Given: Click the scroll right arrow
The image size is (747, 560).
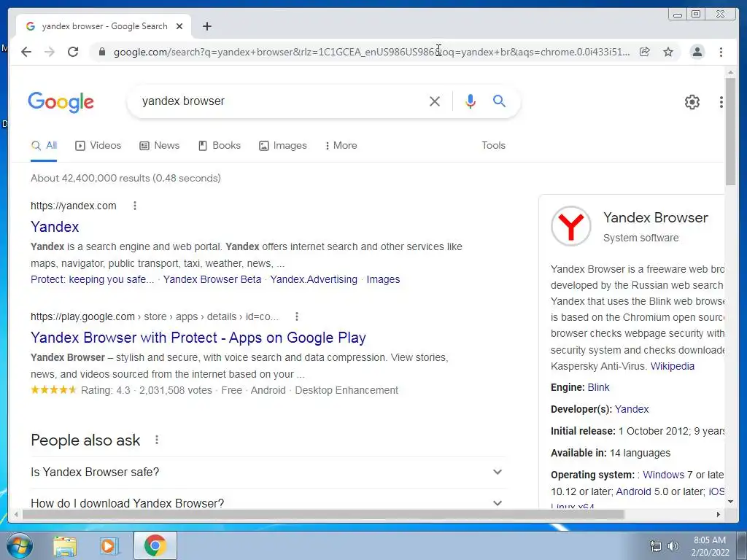Looking at the screenshot, I should coord(719,514).
